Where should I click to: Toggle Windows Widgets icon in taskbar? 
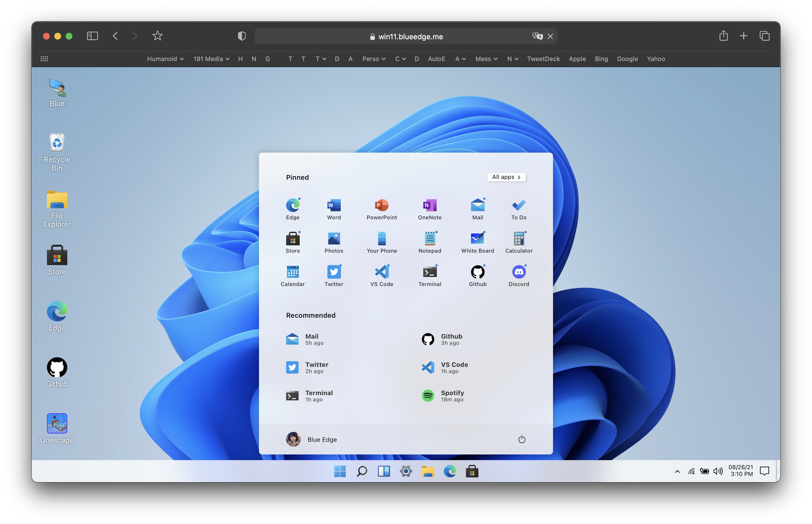click(x=383, y=471)
